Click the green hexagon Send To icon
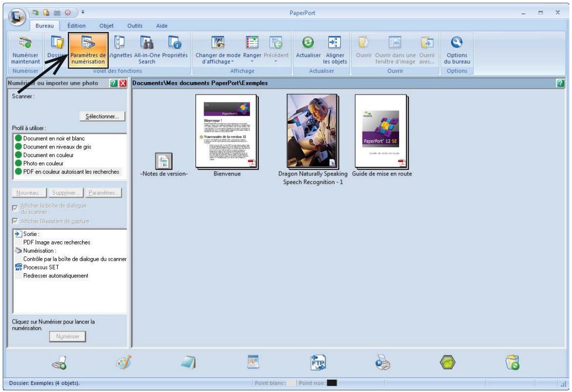 447,363
